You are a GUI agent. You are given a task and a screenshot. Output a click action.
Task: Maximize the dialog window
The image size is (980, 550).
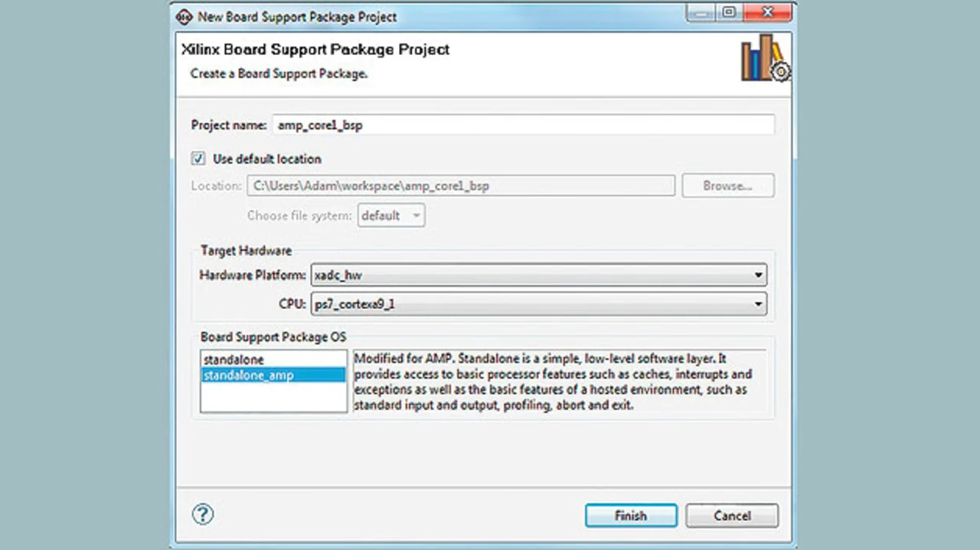tap(730, 13)
